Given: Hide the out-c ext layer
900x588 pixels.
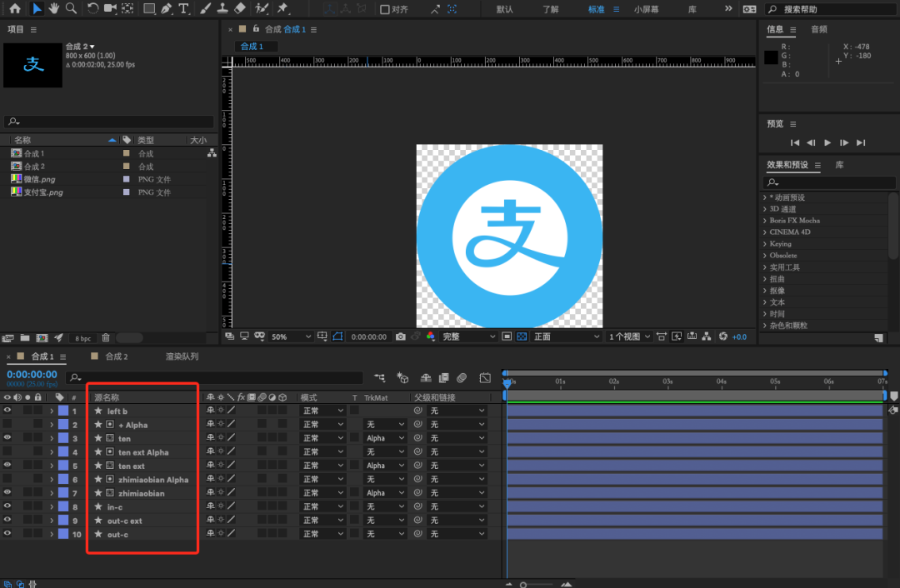Looking at the screenshot, I should (7, 520).
